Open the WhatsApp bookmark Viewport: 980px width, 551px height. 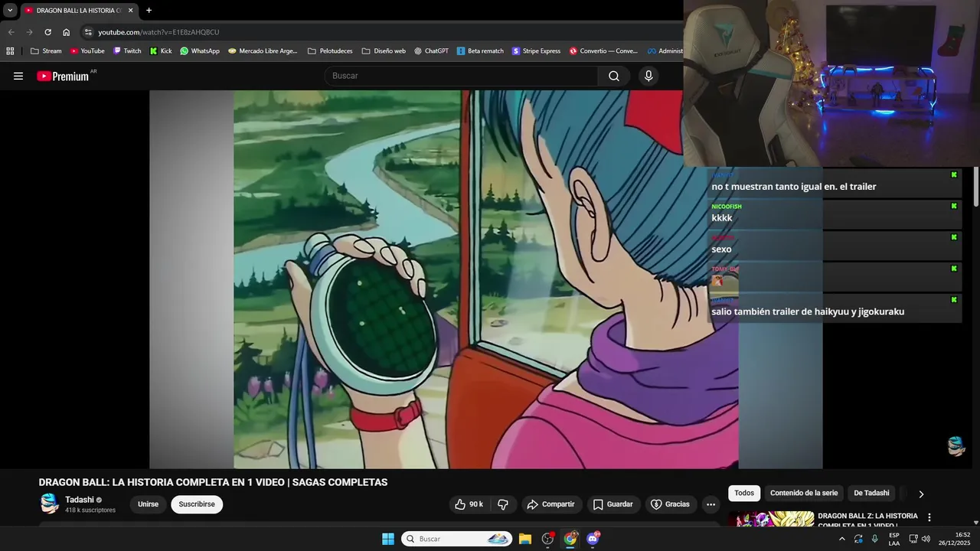[200, 51]
